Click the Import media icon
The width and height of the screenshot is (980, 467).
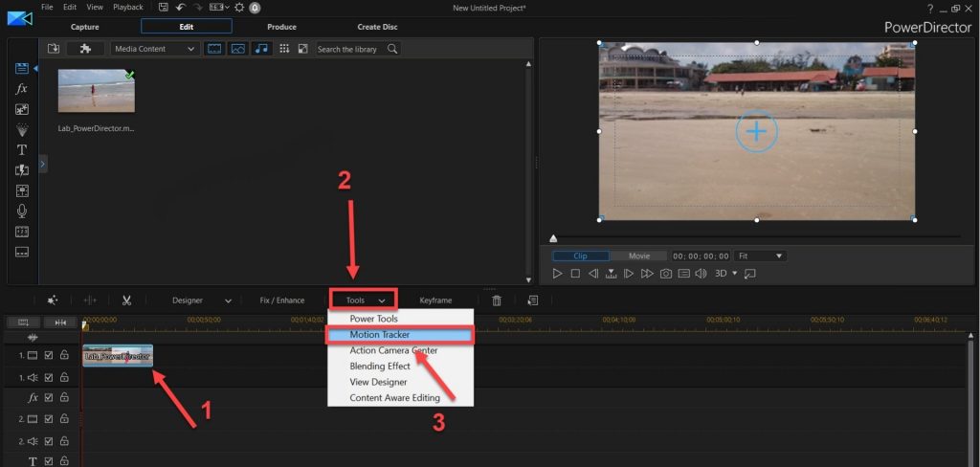pos(53,49)
